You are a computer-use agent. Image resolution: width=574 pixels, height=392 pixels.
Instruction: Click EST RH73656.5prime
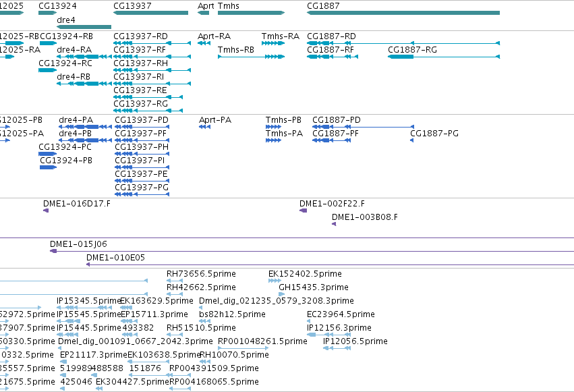(201, 274)
